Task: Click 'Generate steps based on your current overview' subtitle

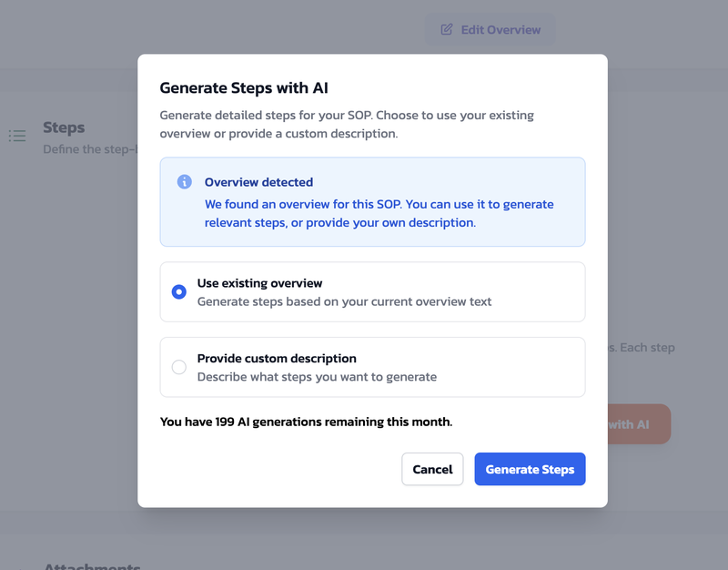Action: (x=344, y=301)
